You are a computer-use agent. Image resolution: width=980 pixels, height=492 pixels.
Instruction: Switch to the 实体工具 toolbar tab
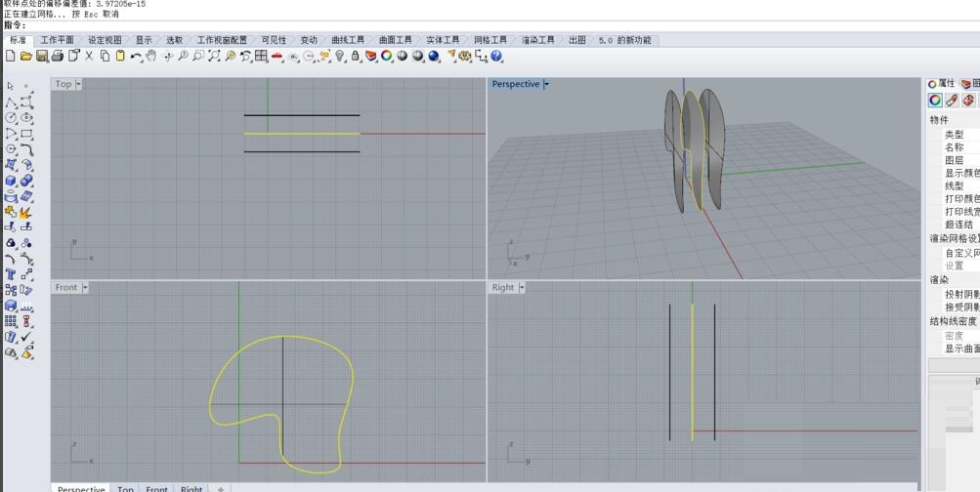pos(442,40)
